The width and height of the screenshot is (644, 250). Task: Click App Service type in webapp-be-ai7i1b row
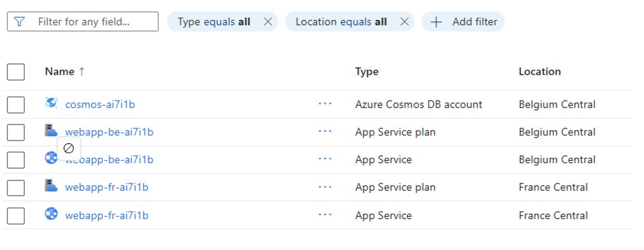pyautogui.click(x=383, y=159)
